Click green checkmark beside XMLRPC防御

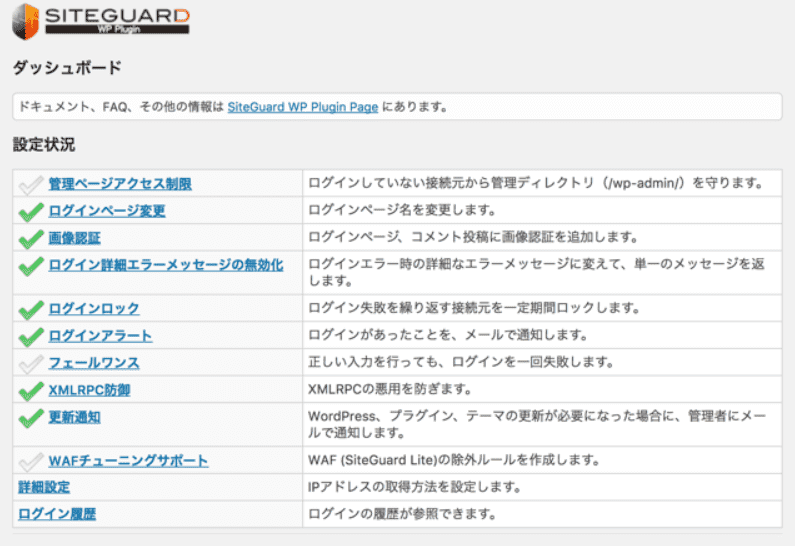pos(31,389)
